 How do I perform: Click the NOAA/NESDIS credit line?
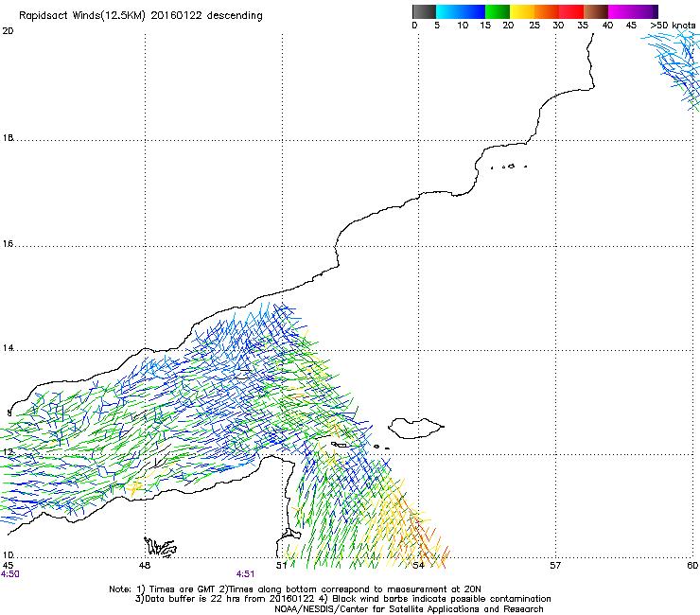409,609
